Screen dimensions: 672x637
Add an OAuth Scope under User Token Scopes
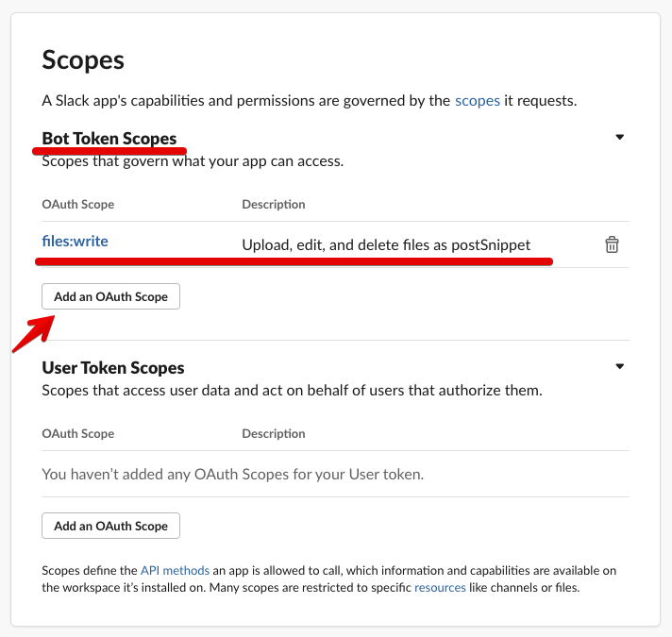(x=110, y=526)
